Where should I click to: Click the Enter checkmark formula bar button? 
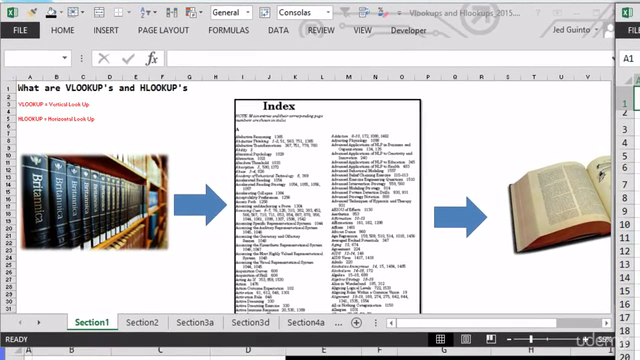point(128,59)
